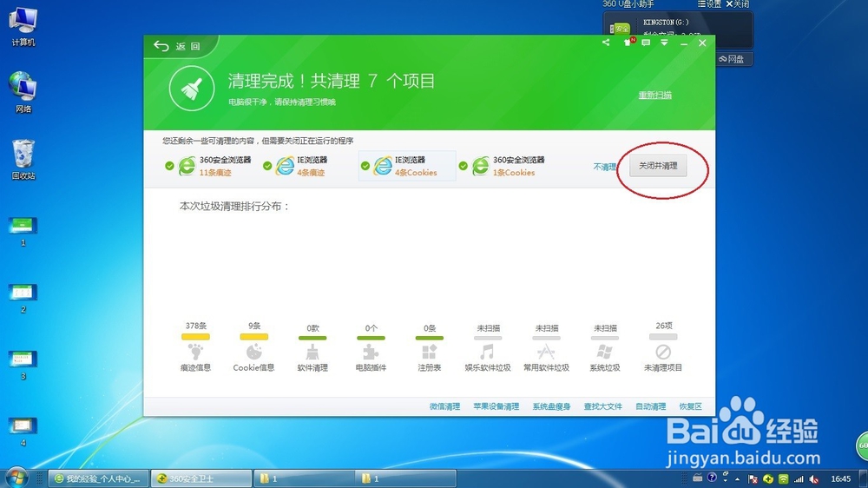Image resolution: width=868 pixels, height=488 pixels.
Task: Click the 系统垃圾 Windows flag icon
Action: 604,352
